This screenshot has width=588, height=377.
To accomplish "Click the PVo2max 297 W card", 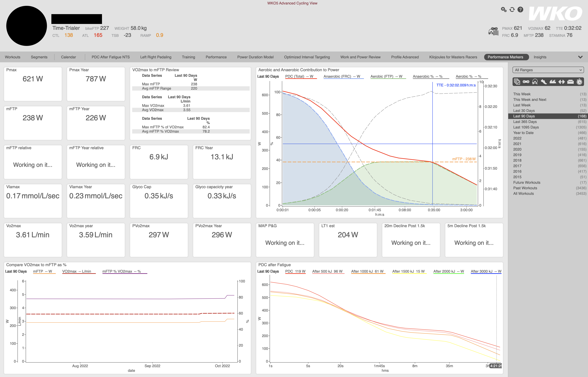I will pos(159,240).
